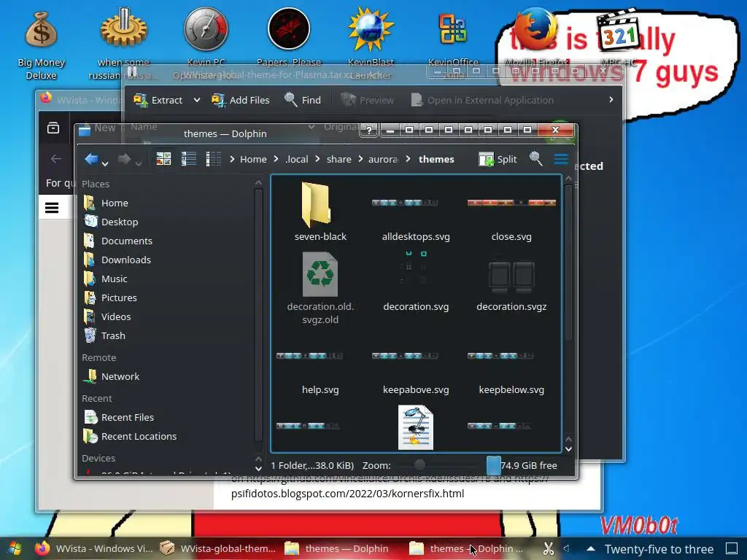747x560 pixels.
Task: Click the fuzzy clock Twenty-five to three
Action: click(x=659, y=549)
